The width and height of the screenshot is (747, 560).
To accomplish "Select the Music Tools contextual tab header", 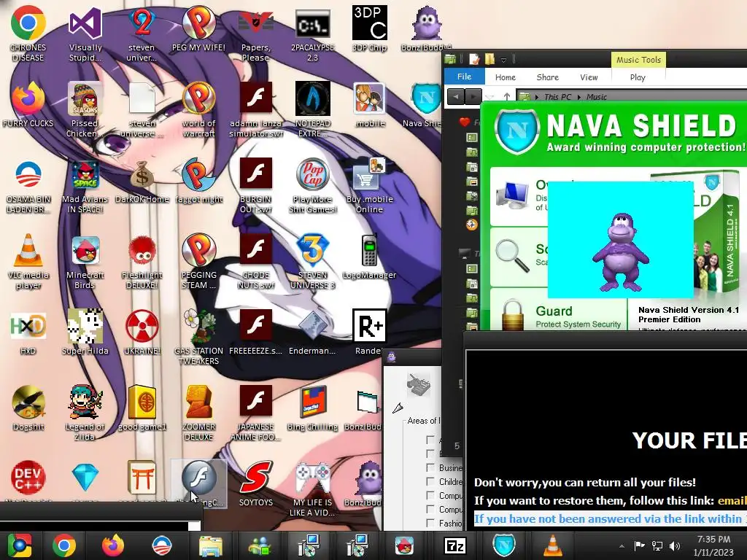I will (x=638, y=60).
